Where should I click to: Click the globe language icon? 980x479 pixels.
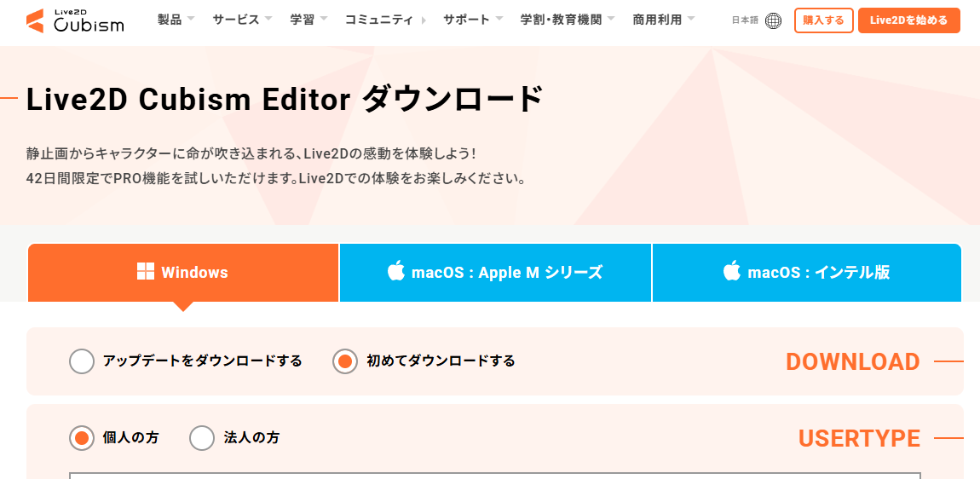click(773, 20)
